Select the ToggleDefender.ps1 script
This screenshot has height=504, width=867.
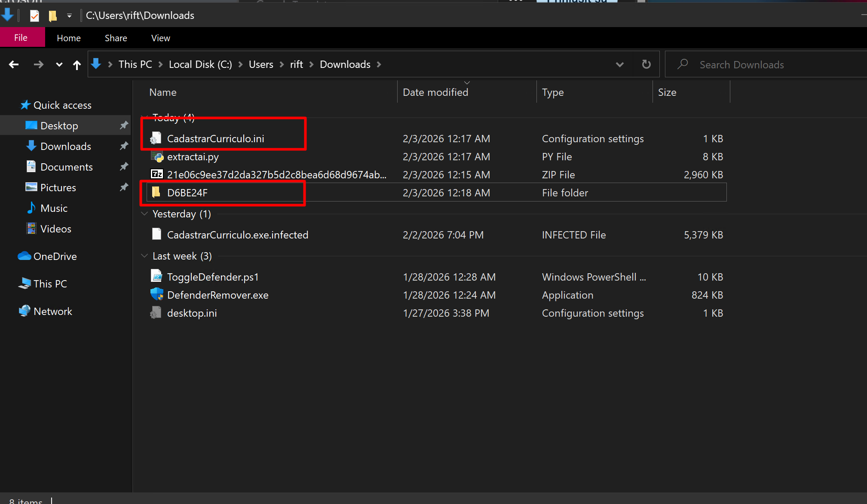coord(436,277)
